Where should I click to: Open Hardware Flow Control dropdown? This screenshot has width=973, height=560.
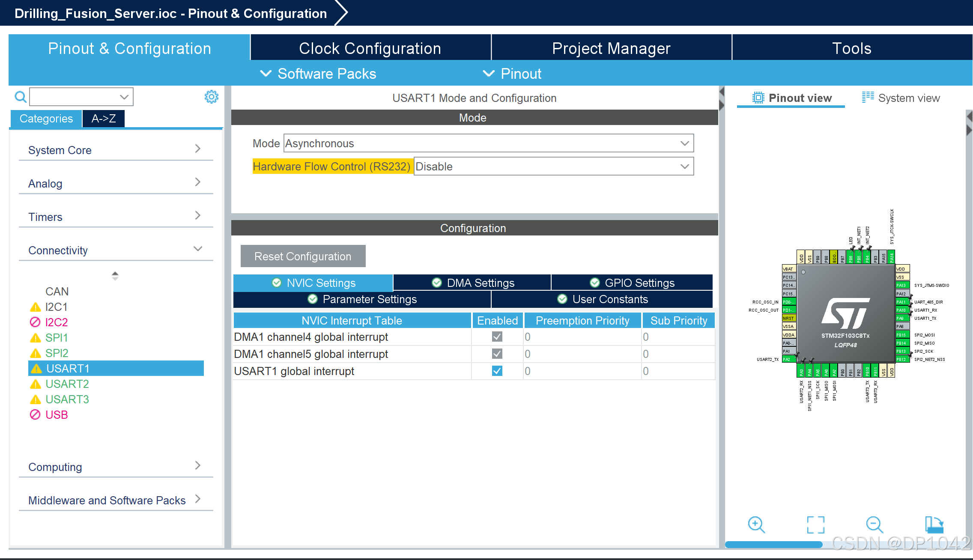pyautogui.click(x=553, y=167)
